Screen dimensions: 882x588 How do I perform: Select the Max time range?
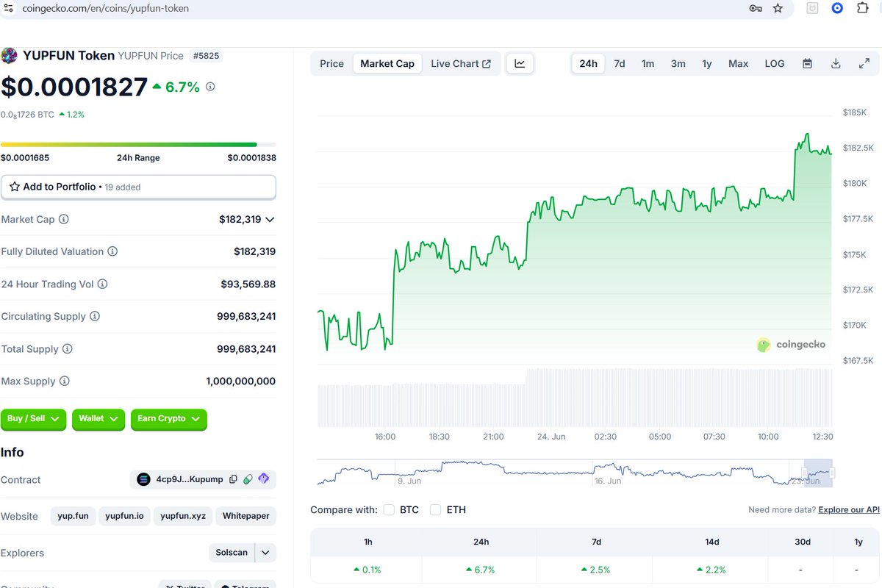point(738,64)
